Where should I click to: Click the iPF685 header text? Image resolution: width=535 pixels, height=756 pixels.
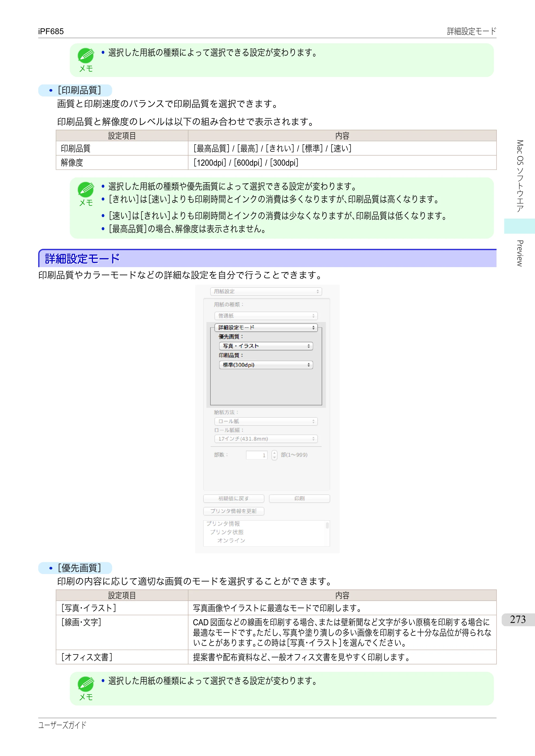coord(51,31)
